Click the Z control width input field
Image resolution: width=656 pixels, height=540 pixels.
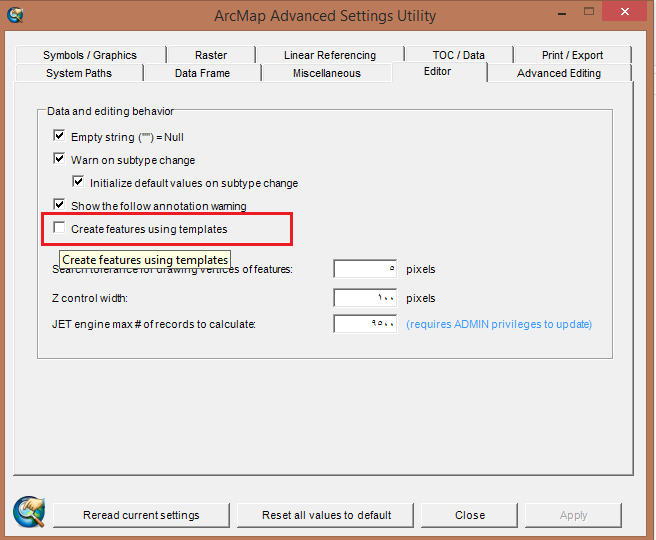pos(365,298)
